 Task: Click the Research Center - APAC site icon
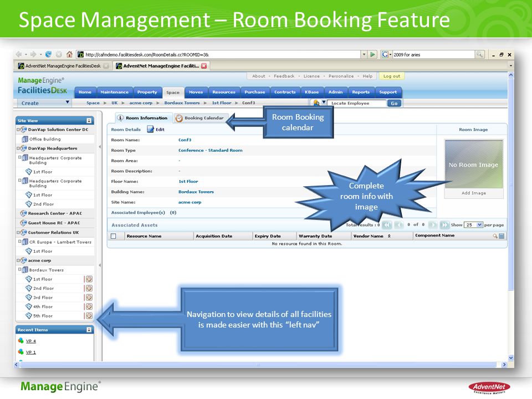pyautogui.click(x=23, y=213)
